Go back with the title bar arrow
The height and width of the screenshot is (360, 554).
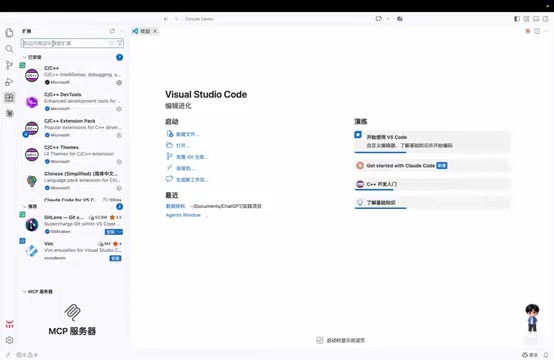tap(166, 19)
